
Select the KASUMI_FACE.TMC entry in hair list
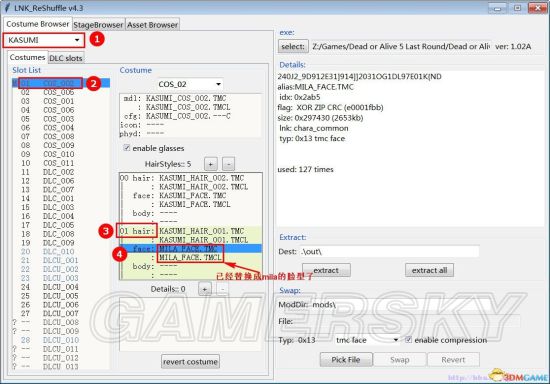193,195
